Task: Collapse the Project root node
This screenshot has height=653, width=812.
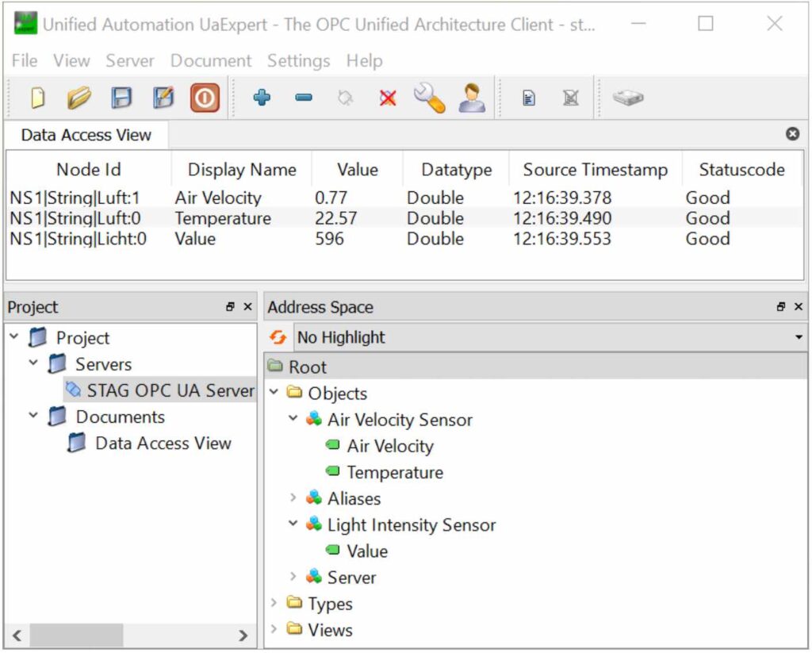Action: pos(14,337)
